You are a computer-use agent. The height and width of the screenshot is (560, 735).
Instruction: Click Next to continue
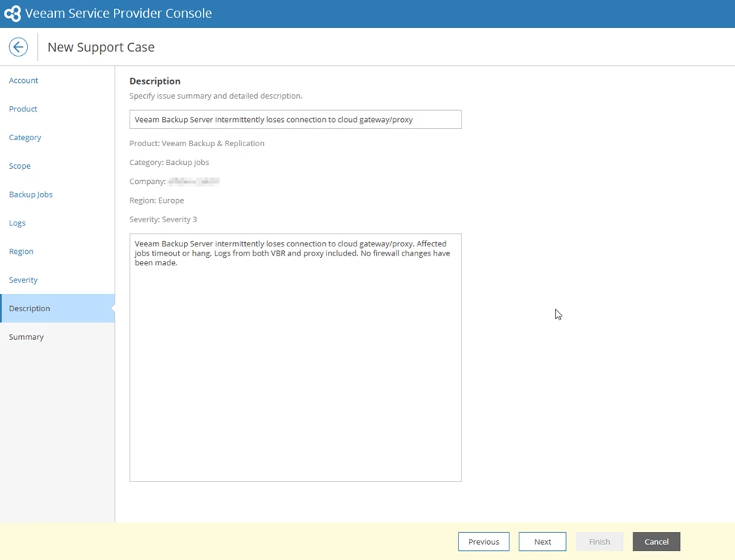(542, 542)
